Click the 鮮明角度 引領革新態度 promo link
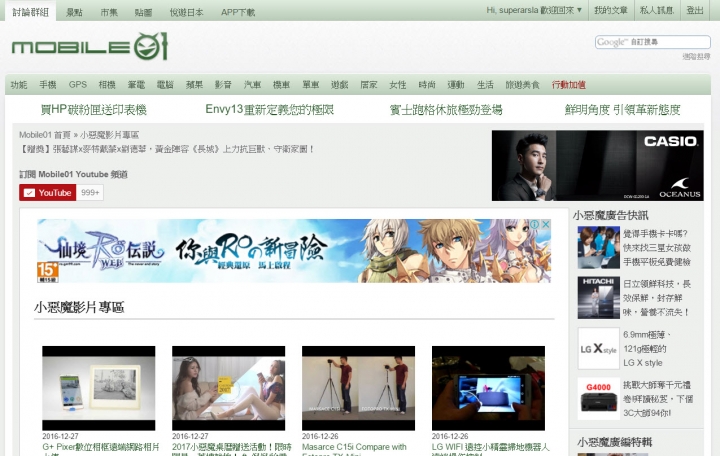The height and width of the screenshot is (456, 720). coord(623,110)
